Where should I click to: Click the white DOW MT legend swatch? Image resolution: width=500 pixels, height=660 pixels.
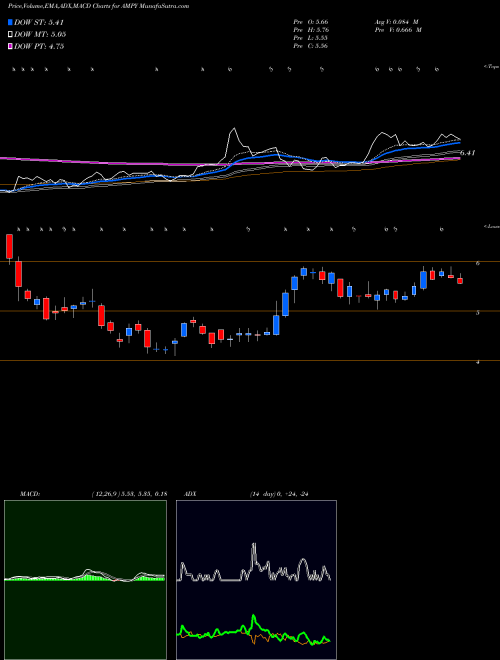[x=10, y=34]
